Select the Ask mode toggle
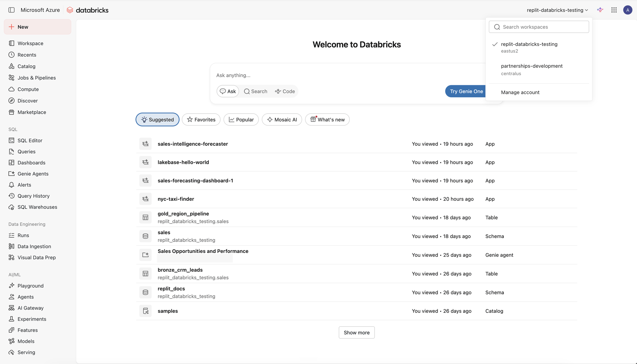Image resolution: width=637 pixels, height=364 pixels. click(x=228, y=91)
